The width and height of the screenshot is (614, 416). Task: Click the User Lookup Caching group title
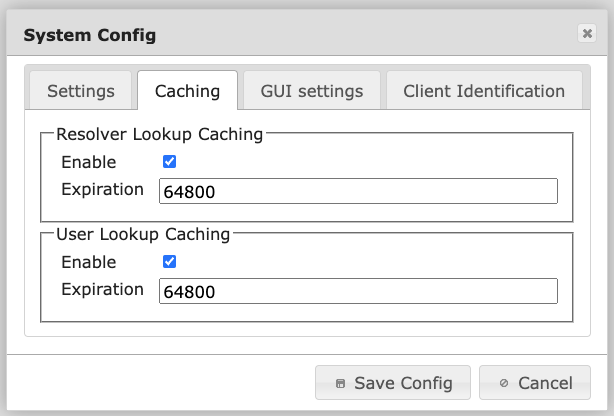pos(145,234)
